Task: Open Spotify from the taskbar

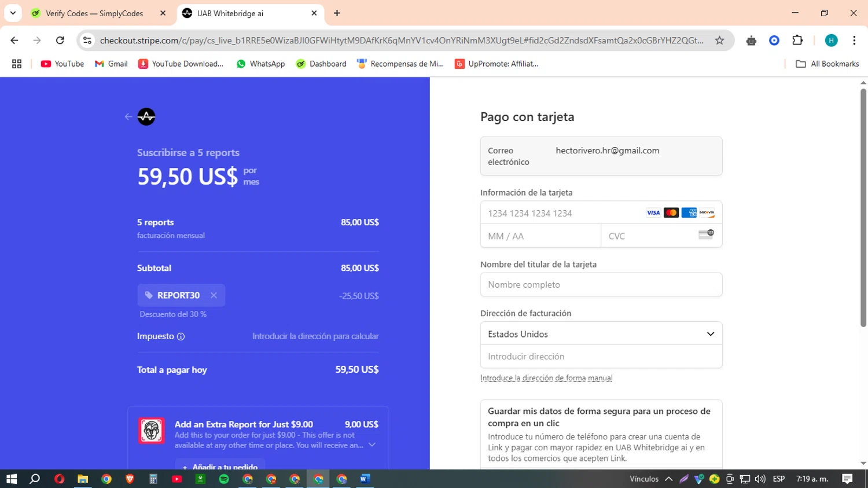Action: 224,479
